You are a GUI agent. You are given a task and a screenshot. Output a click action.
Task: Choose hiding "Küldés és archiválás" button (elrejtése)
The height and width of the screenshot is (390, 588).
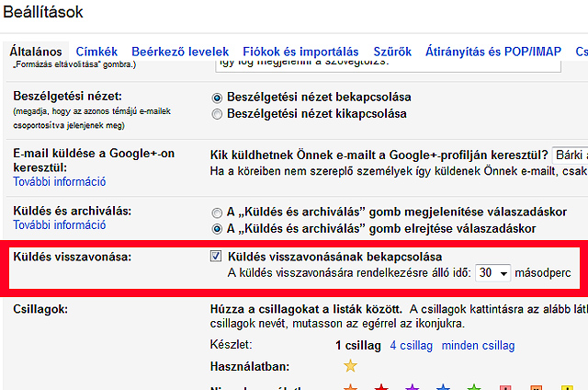coord(217,229)
